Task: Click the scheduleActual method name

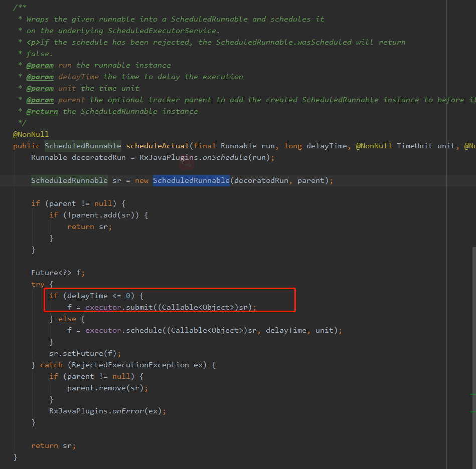Action: (x=157, y=146)
